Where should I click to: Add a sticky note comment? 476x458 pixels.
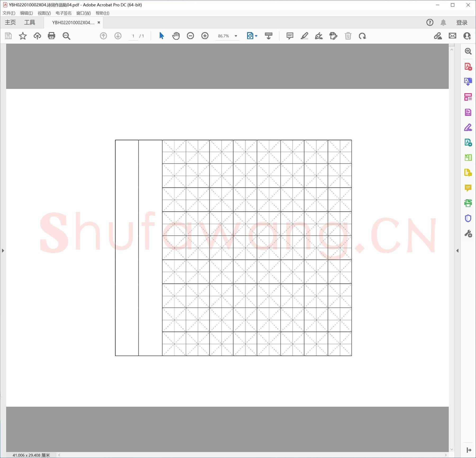tap(290, 36)
